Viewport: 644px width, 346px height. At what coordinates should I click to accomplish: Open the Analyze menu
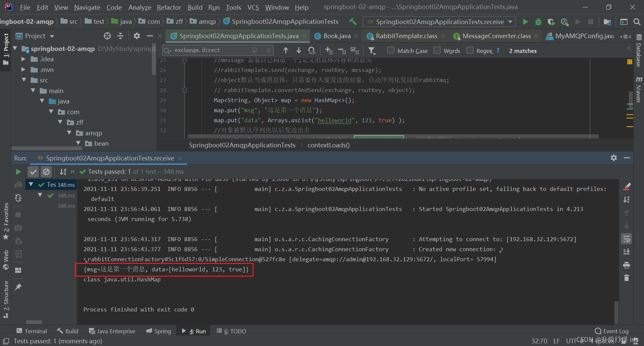click(x=140, y=7)
